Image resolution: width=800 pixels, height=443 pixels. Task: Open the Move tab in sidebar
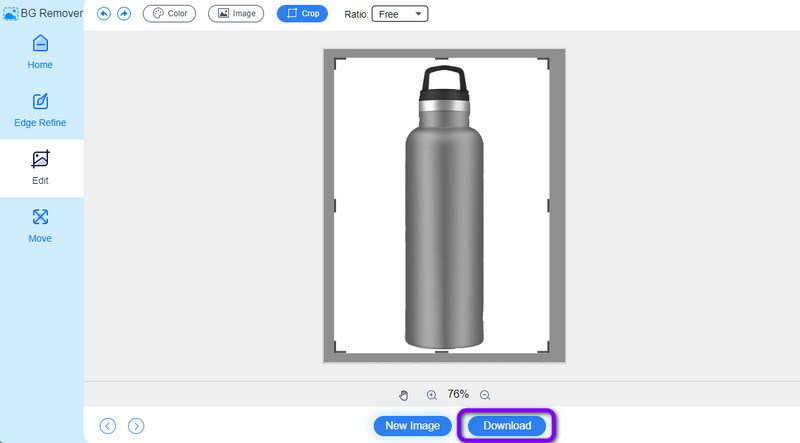pyautogui.click(x=41, y=226)
